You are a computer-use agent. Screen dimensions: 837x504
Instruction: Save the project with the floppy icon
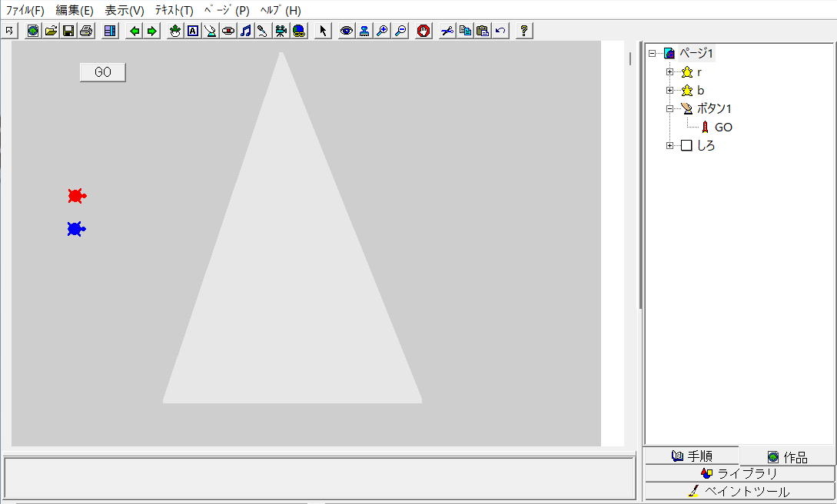(68, 31)
